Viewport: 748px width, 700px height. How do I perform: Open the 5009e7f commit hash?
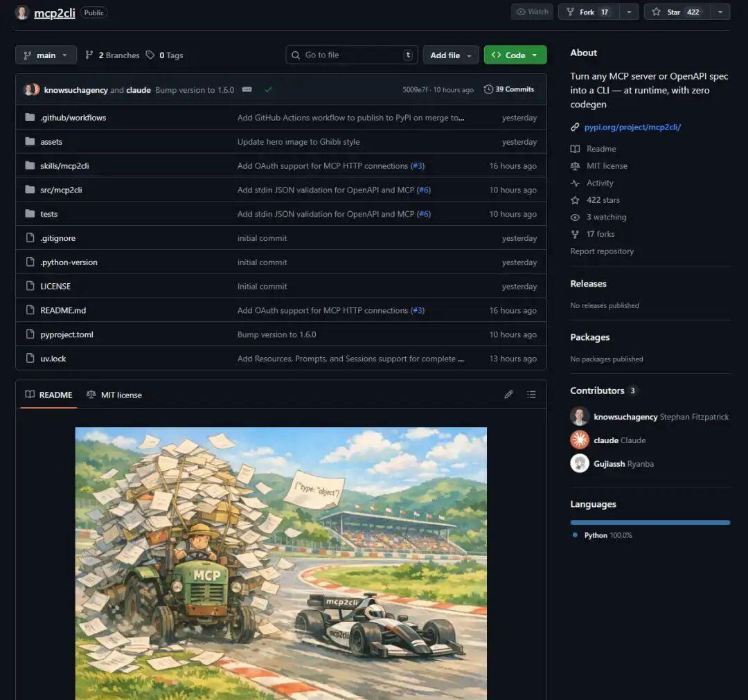[x=415, y=89]
